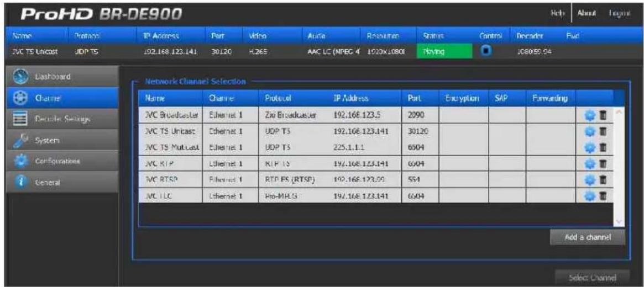Open settings gear for JVC RTSP row
This screenshot has height=287, width=644.
point(591,179)
